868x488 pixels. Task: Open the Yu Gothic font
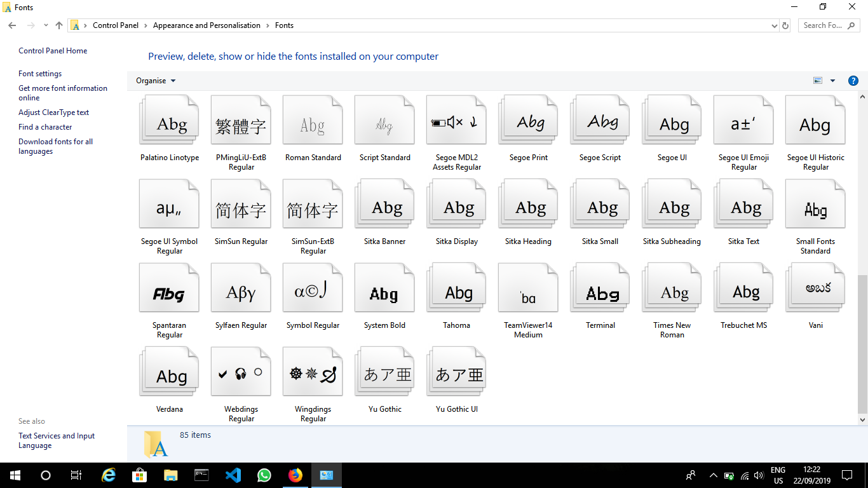(384, 372)
